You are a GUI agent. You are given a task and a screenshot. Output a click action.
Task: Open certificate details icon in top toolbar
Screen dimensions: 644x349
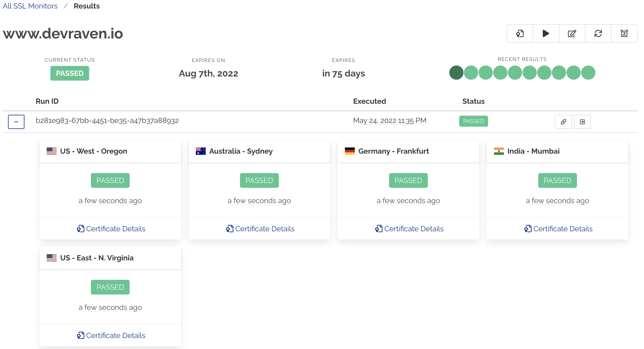tap(520, 33)
